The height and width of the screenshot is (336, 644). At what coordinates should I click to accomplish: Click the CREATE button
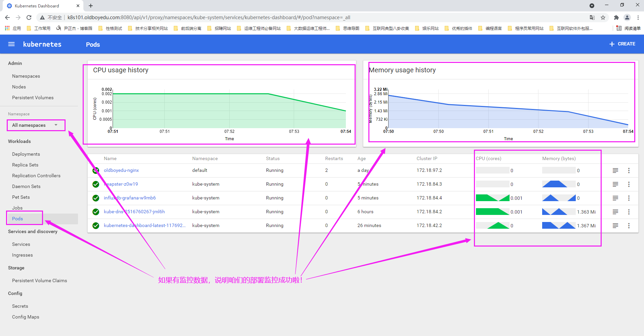click(x=622, y=44)
